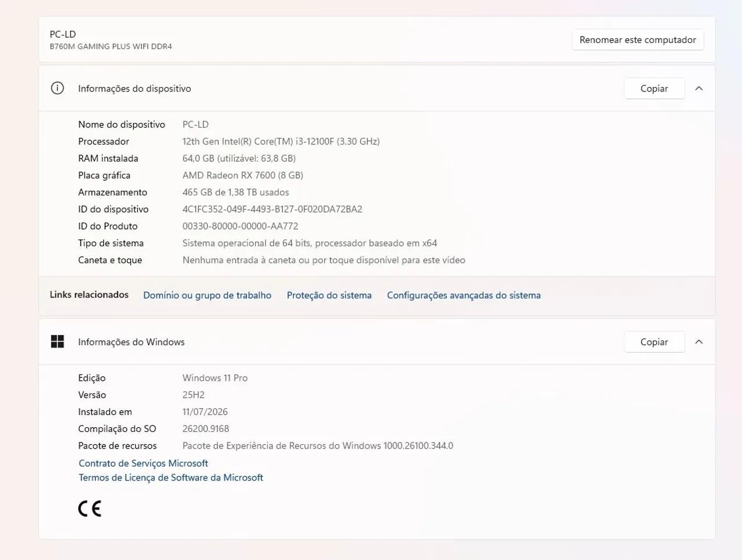Screen dimensions: 742x560
Task: Click the Informações do dispositivo heading
Action: pos(134,88)
